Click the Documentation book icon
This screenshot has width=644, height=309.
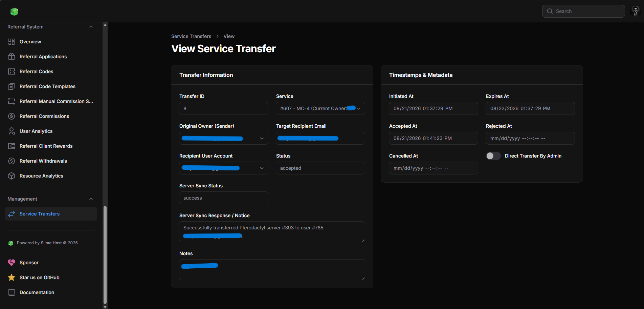coord(12,292)
